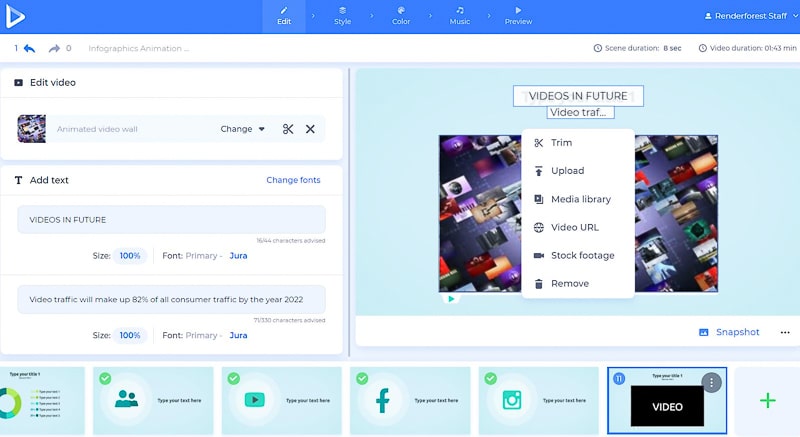Click the Animated video wall thumbnail
800x437 pixels.
pos(32,128)
